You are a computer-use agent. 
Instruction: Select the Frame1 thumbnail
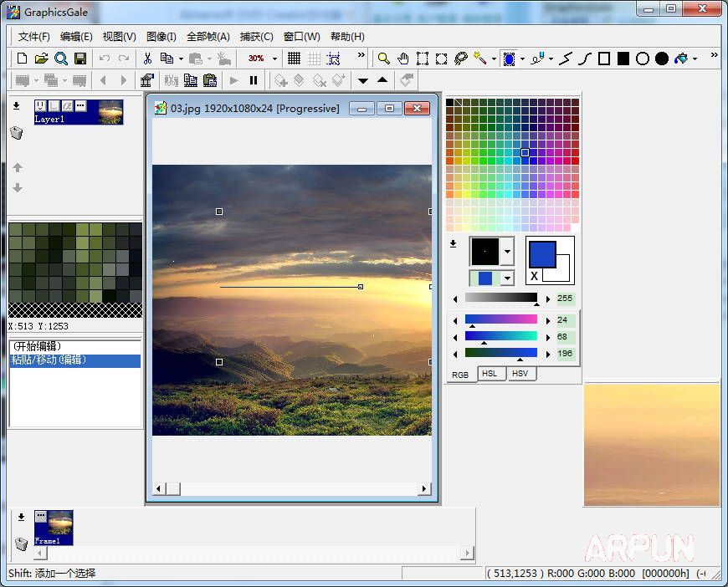tap(59, 525)
